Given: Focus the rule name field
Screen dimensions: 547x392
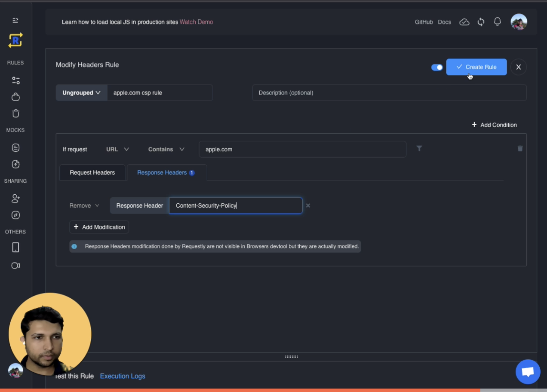Looking at the screenshot, I should tap(160, 93).
